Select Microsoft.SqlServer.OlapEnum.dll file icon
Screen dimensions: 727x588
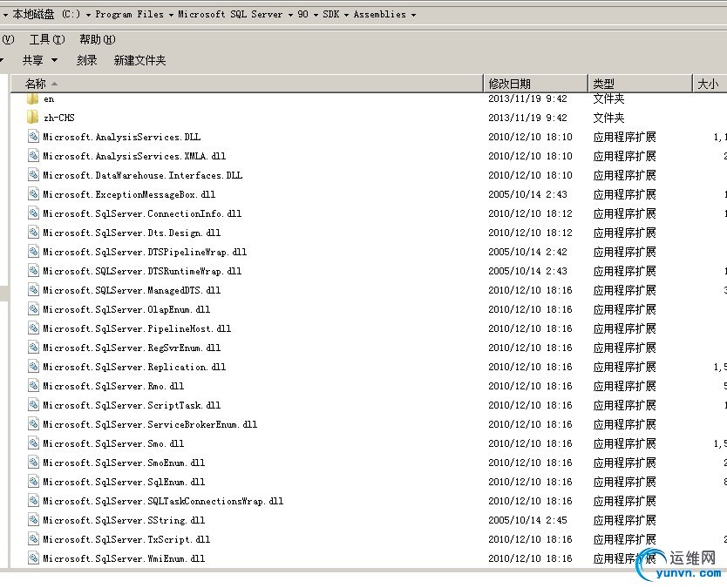point(33,309)
